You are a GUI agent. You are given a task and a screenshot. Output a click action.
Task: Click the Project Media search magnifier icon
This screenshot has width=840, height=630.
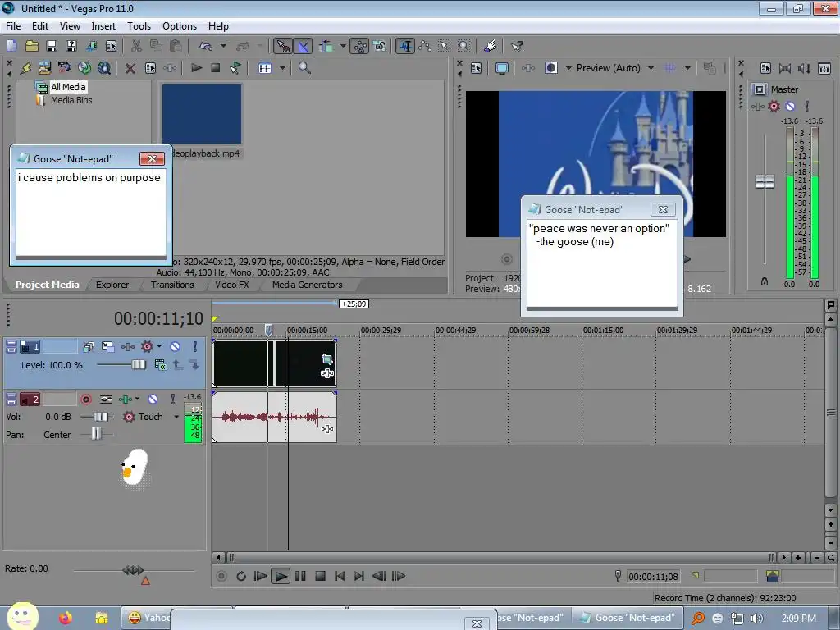(x=304, y=68)
